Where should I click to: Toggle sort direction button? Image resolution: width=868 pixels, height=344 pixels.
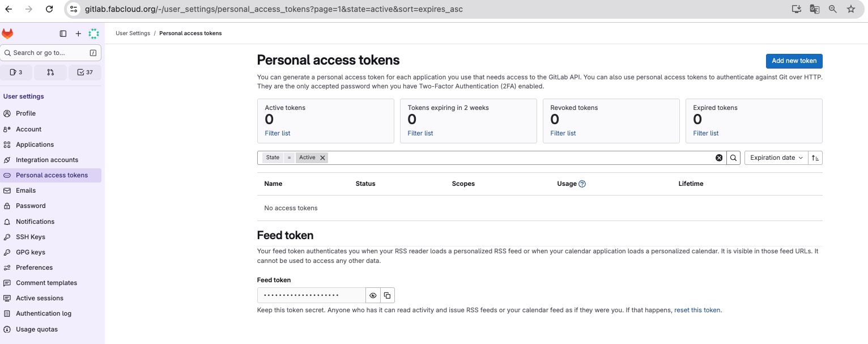(x=815, y=158)
